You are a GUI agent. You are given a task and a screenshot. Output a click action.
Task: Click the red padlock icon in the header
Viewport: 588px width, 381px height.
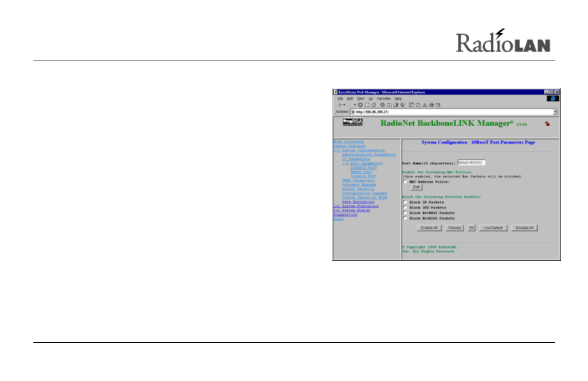547,123
